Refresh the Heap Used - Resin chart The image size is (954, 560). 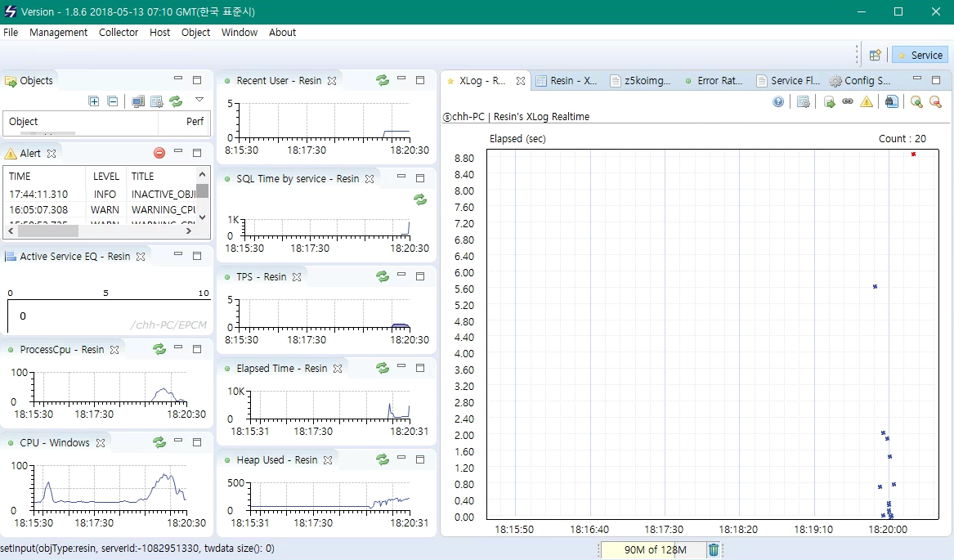click(382, 459)
